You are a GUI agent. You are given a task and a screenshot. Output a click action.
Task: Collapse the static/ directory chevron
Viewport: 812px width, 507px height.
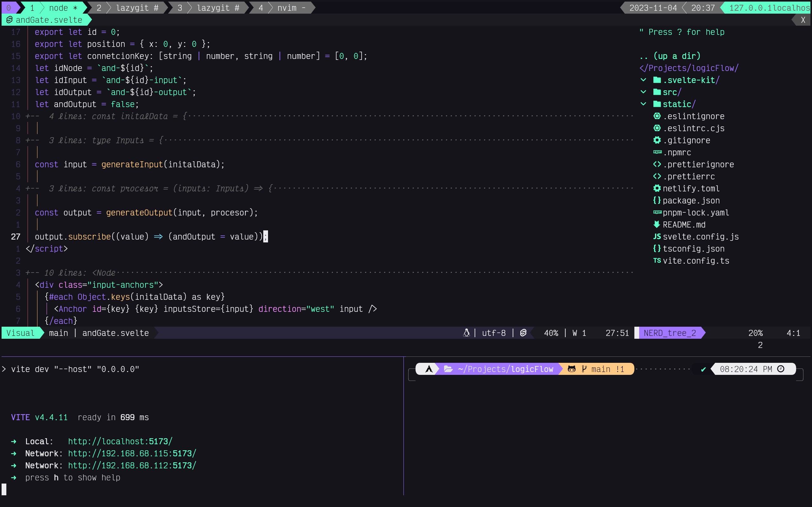pos(643,104)
